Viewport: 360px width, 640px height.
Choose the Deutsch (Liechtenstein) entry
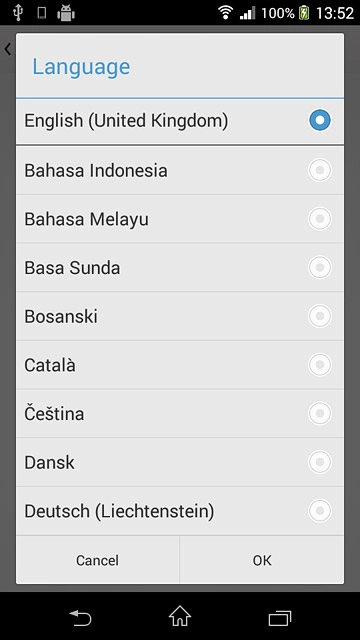pos(180,511)
